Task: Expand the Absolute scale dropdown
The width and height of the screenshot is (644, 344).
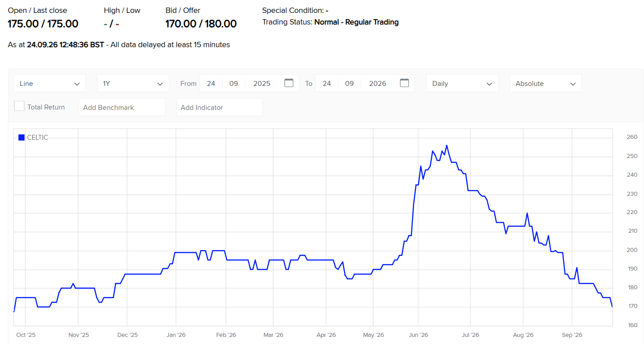Action: coord(545,83)
